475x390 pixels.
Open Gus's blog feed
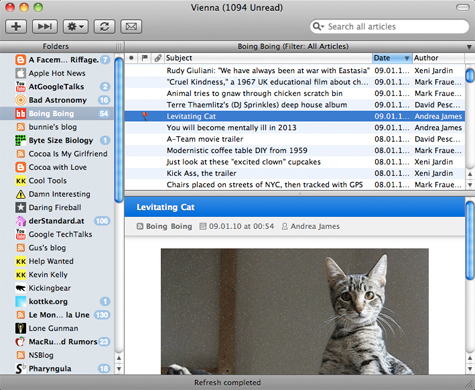[57, 248]
